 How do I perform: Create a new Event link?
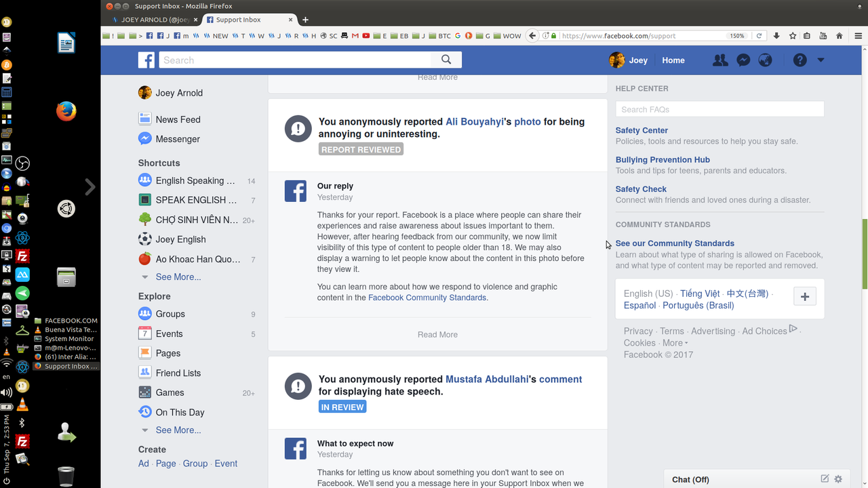(x=226, y=464)
